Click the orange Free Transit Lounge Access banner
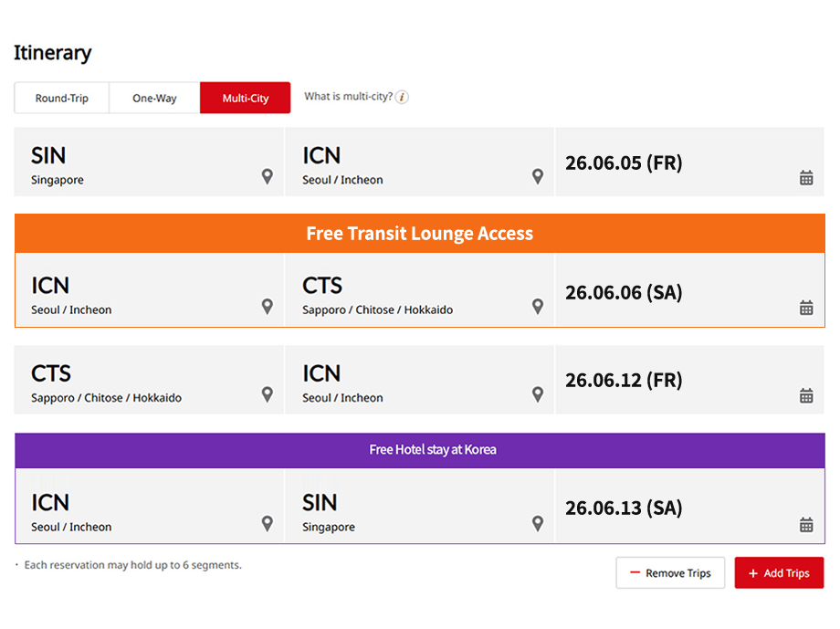Screen dimensions: 840x629 click(x=419, y=234)
